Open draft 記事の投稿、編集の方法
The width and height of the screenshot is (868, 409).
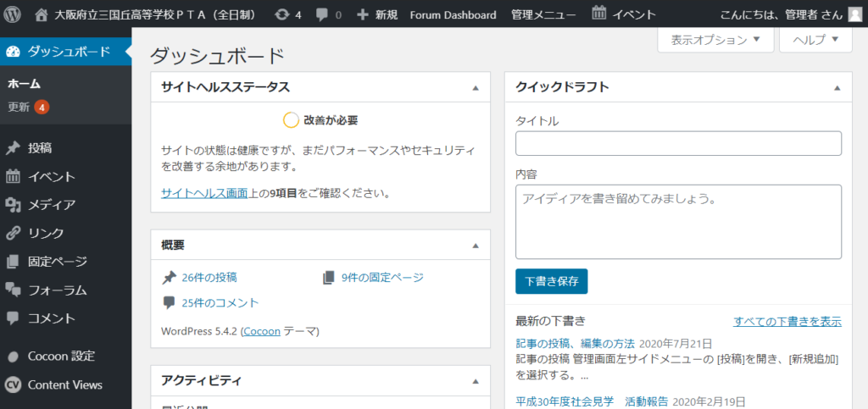[576, 343]
